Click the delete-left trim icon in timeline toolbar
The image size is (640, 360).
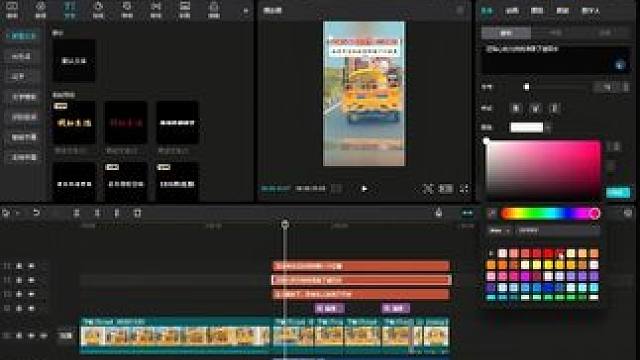[97, 213]
